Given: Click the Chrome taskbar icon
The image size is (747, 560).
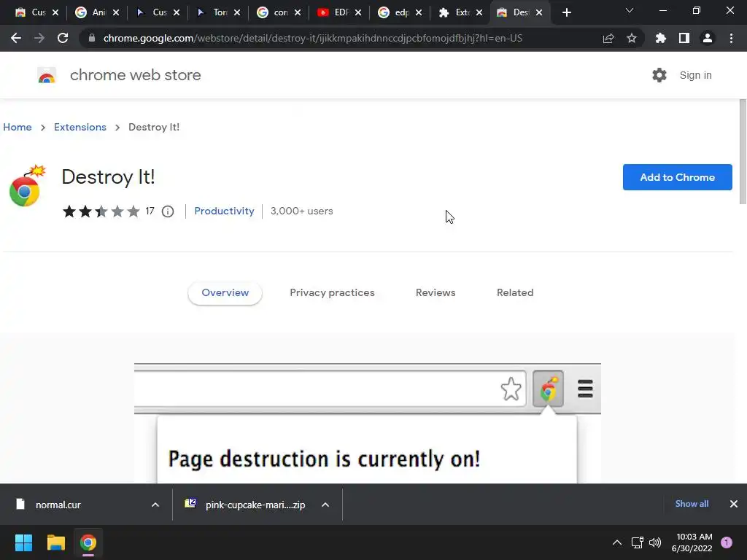Looking at the screenshot, I should click(x=88, y=542).
